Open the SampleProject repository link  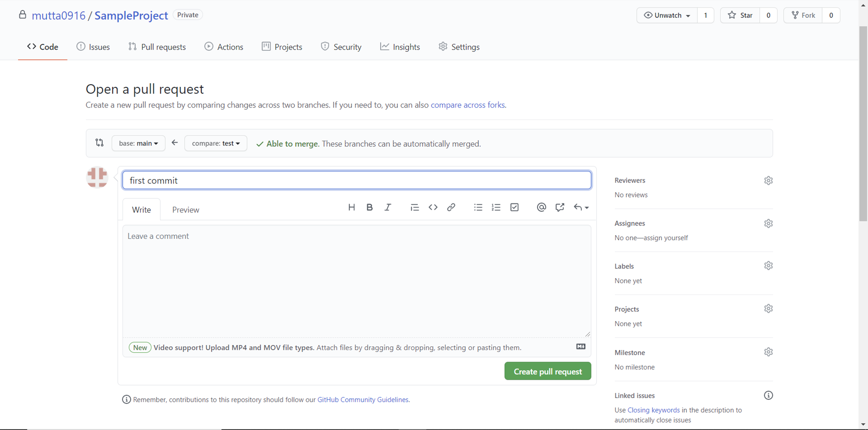pos(131,15)
